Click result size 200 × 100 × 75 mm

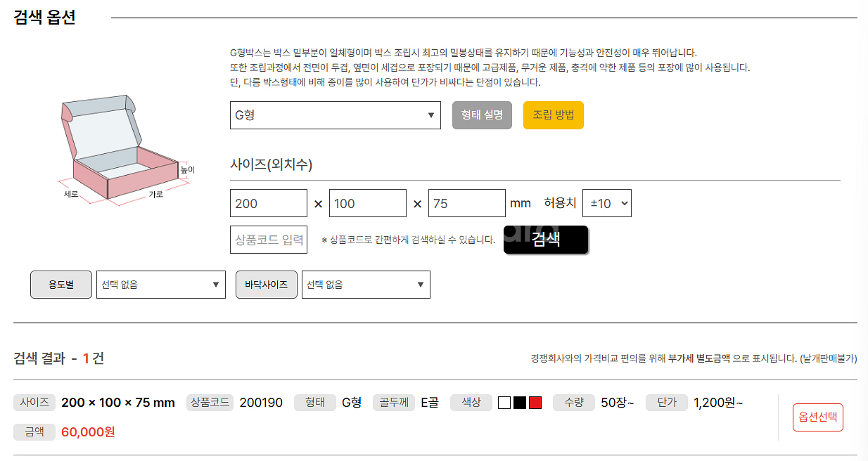tap(118, 403)
